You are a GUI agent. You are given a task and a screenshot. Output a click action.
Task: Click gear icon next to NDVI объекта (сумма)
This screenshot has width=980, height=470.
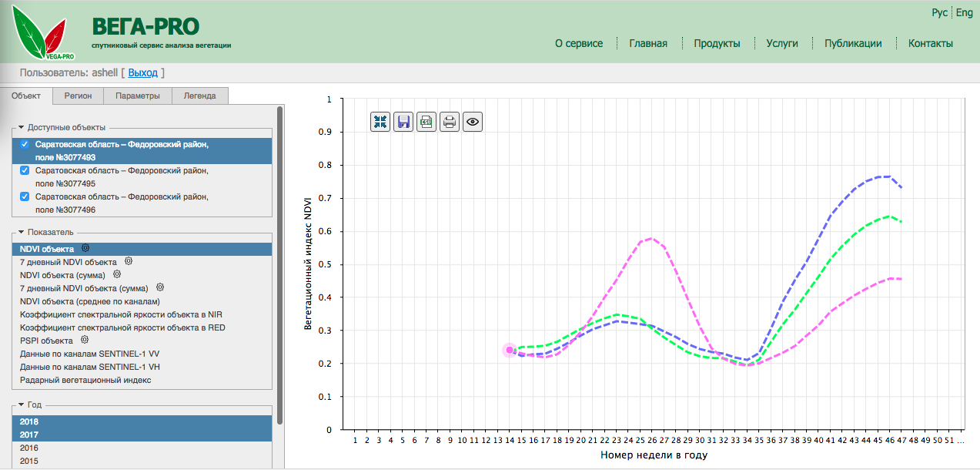tap(117, 275)
